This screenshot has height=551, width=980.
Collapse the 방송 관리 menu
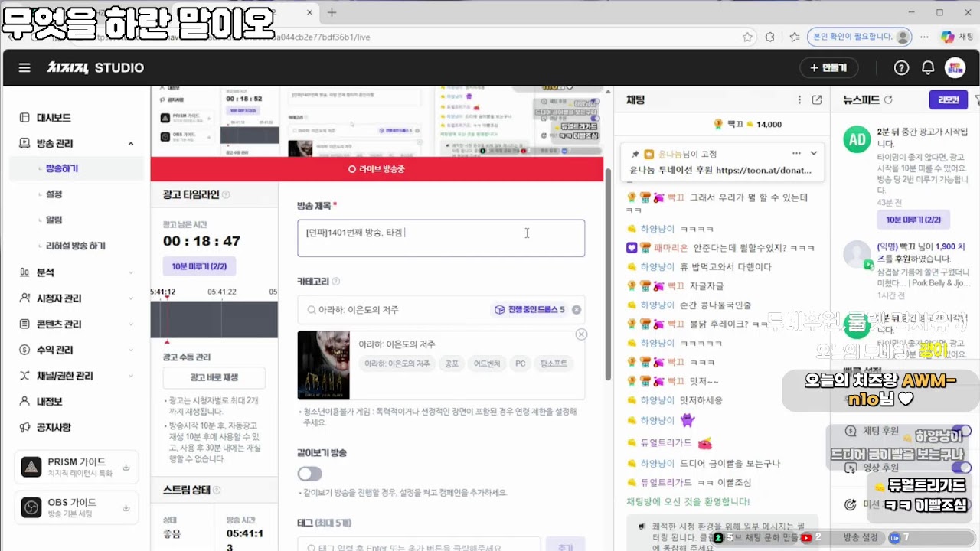[x=131, y=143]
